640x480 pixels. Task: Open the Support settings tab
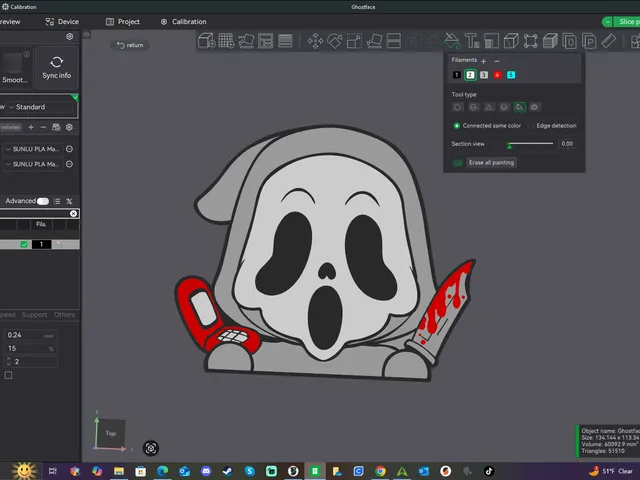tap(34, 315)
